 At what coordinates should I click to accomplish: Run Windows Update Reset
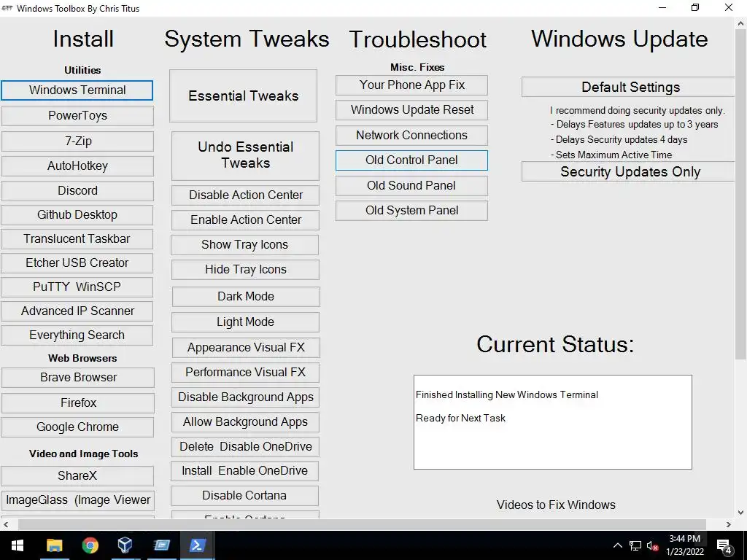(411, 110)
